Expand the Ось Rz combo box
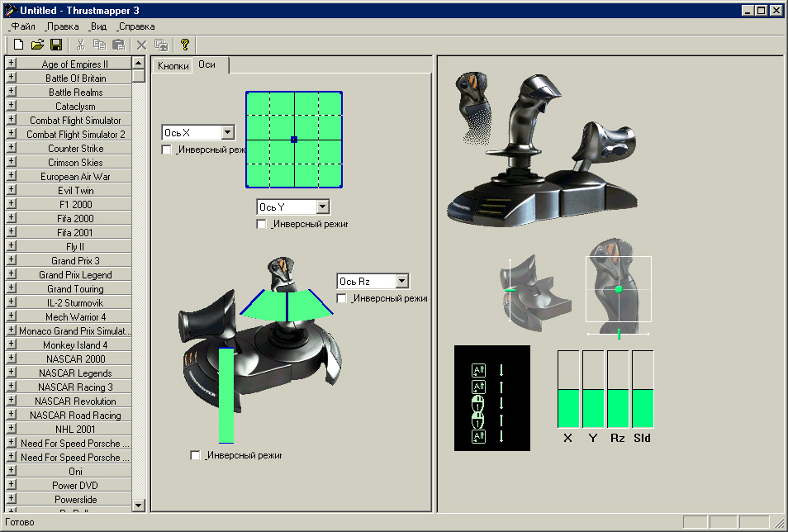 (401, 282)
